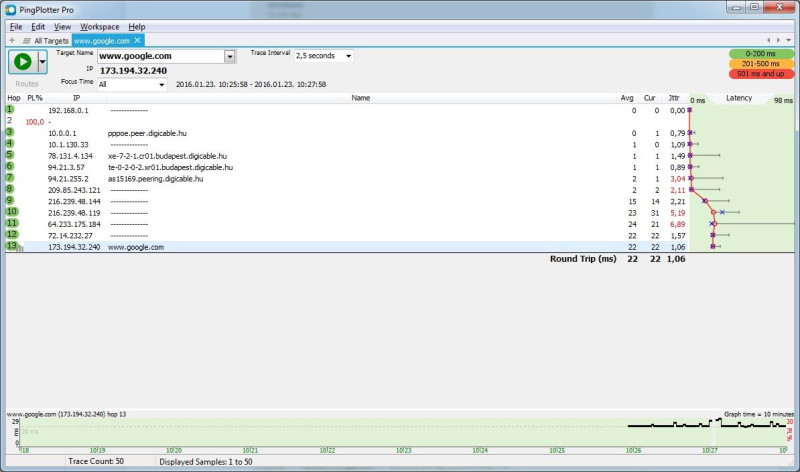Open the Focus Time dropdown
Viewport: 800px width, 472px height.
[132, 84]
